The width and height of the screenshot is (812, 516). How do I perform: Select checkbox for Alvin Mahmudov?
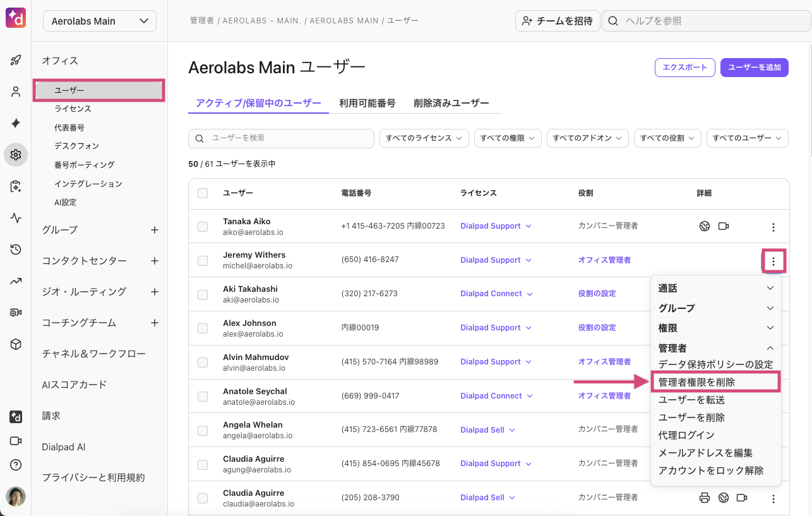tap(203, 362)
